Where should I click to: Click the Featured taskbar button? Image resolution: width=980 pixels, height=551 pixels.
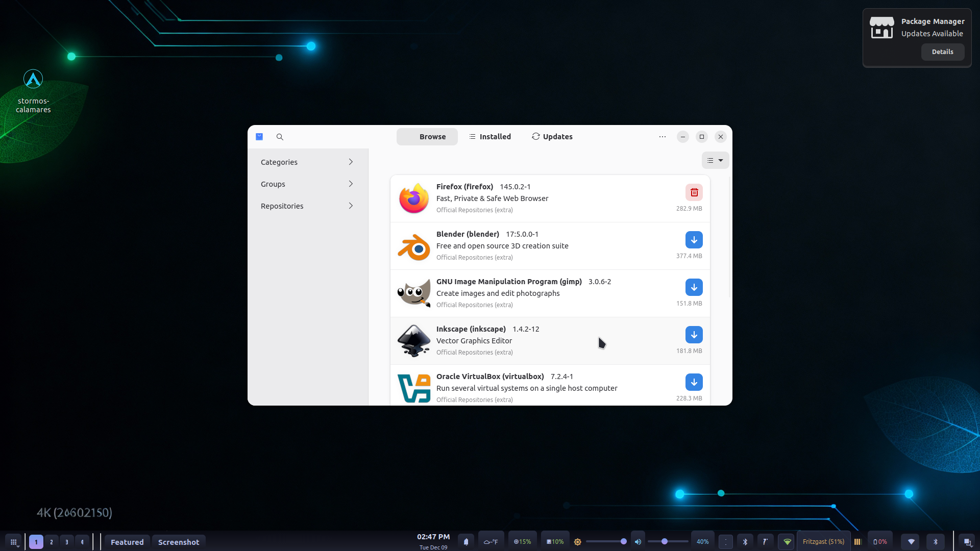click(127, 542)
